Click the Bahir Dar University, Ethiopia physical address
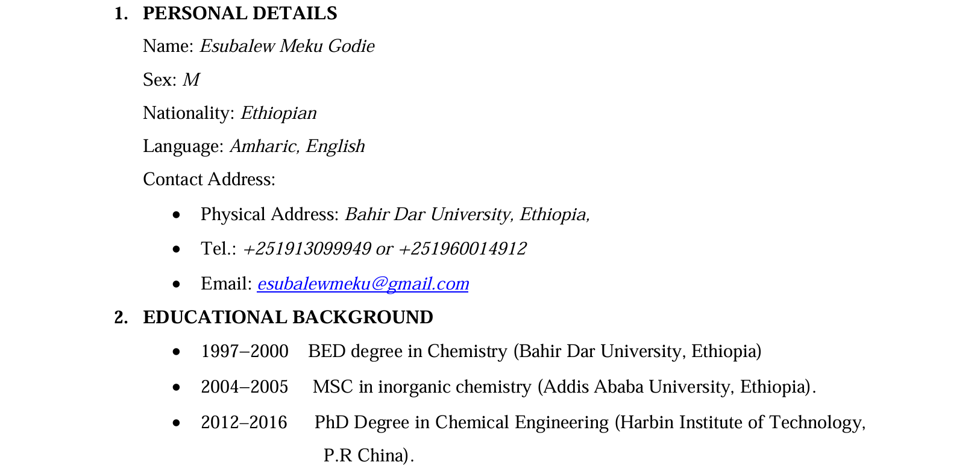 [x=466, y=214]
